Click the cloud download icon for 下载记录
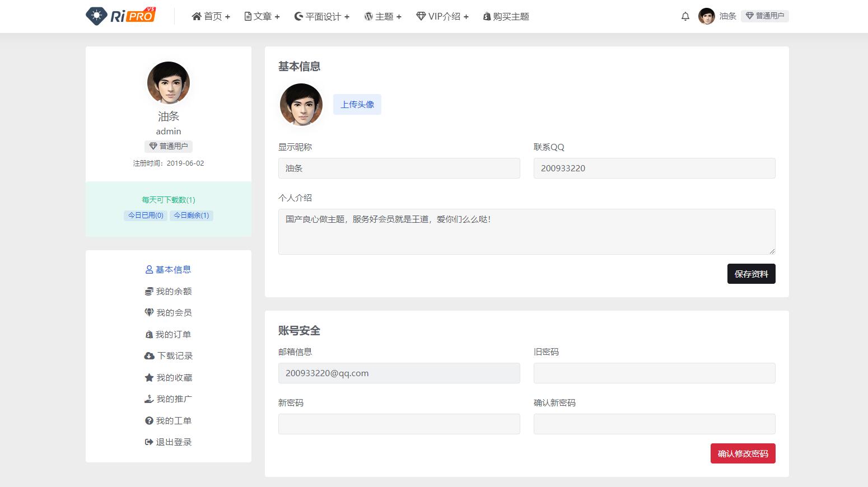This screenshot has height=487, width=868. pyautogui.click(x=149, y=356)
